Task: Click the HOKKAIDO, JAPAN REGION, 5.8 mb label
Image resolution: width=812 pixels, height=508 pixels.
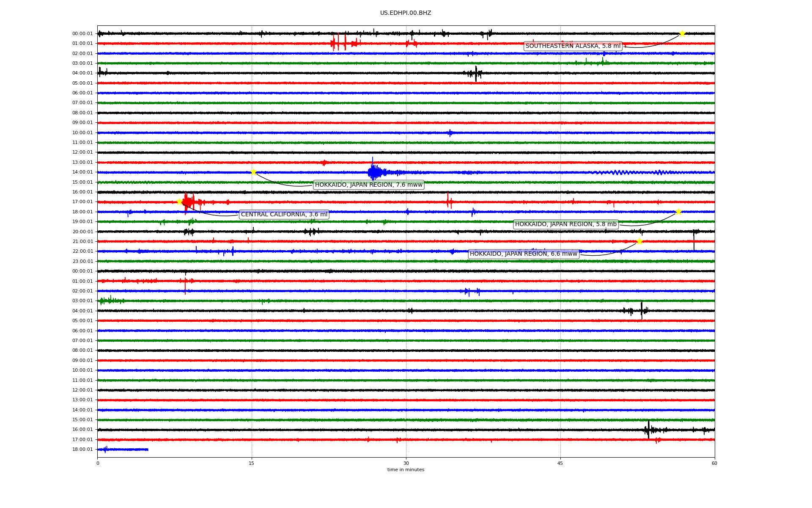Action: 565,224
